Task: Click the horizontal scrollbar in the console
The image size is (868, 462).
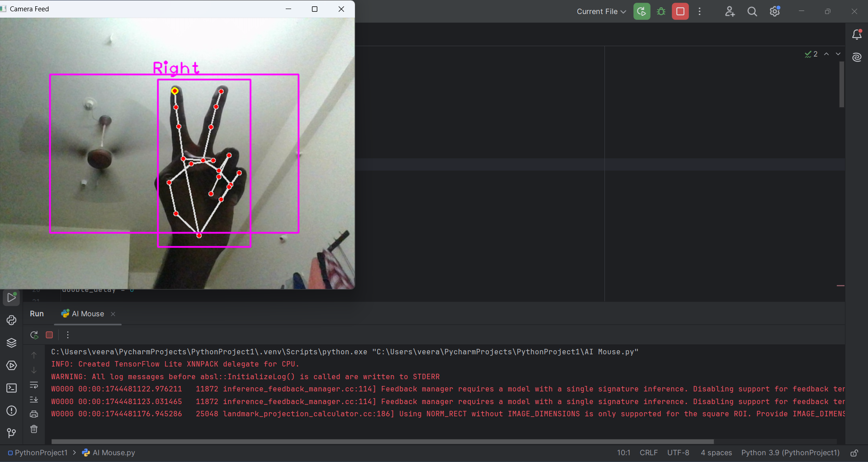Action: click(382, 442)
